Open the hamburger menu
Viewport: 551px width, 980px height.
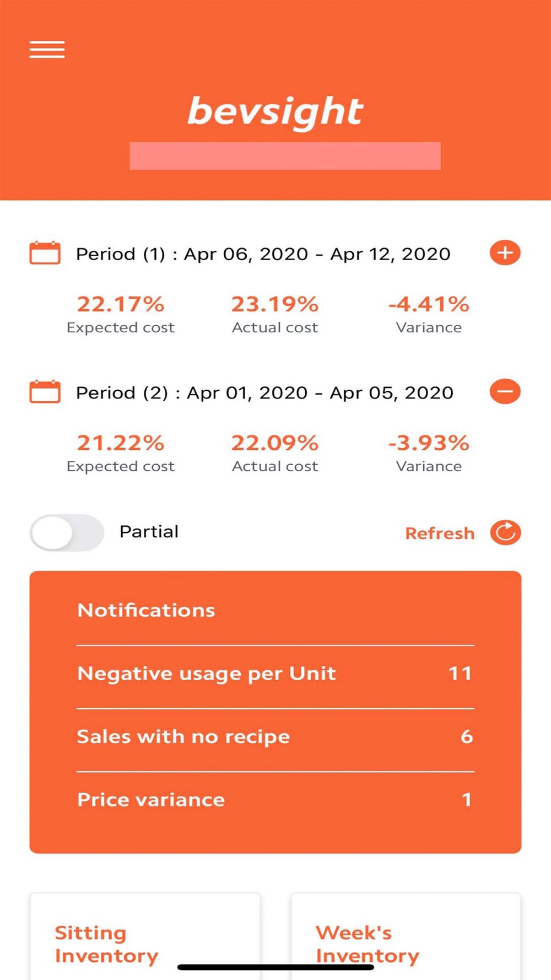click(x=47, y=50)
